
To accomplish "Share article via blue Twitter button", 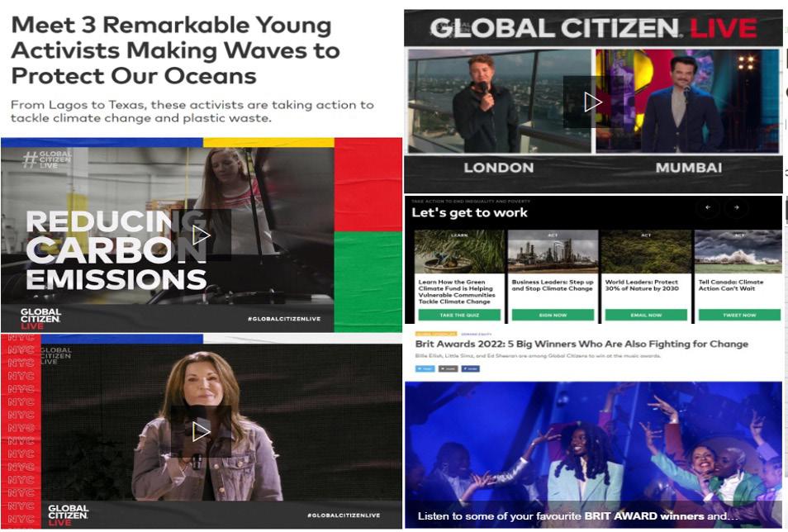I will click(425, 368).
